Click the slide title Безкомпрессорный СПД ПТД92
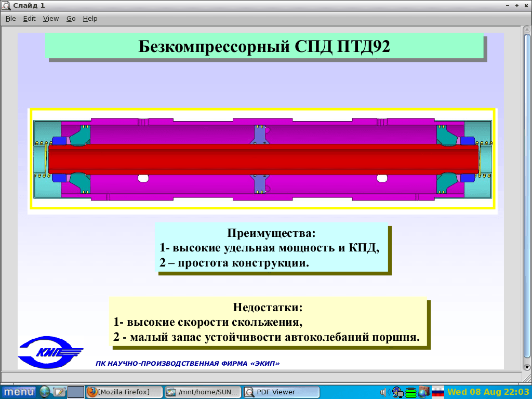This screenshot has height=399, width=532. point(264,46)
